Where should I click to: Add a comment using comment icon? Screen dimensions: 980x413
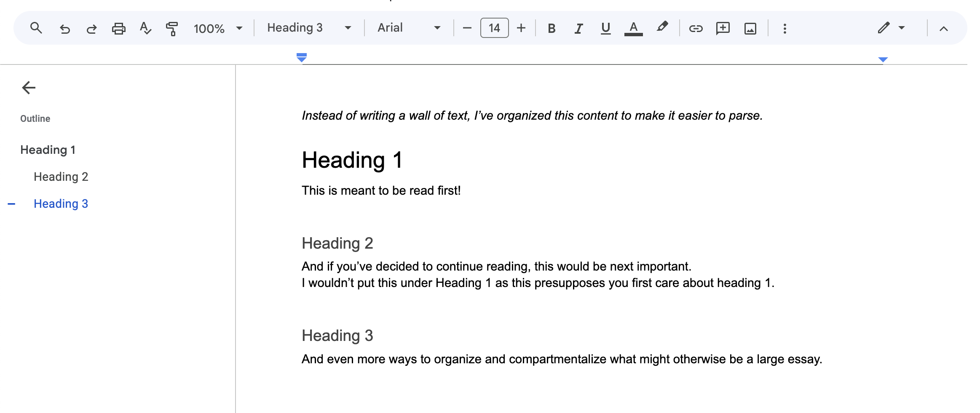[x=723, y=28]
